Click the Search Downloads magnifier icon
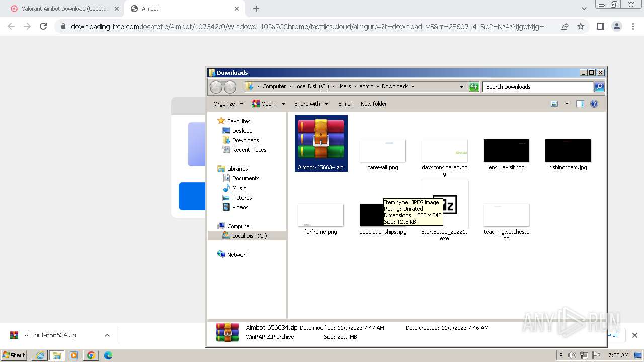The height and width of the screenshot is (362, 644). (x=599, y=87)
